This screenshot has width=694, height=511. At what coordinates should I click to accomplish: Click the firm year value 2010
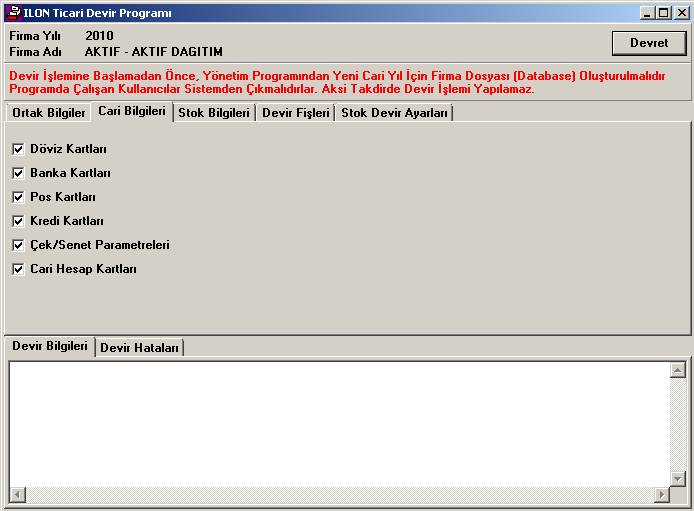(99, 36)
